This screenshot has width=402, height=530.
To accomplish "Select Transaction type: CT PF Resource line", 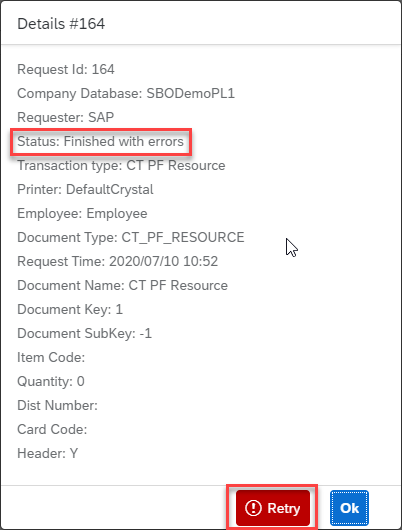I will (x=121, y=166).
